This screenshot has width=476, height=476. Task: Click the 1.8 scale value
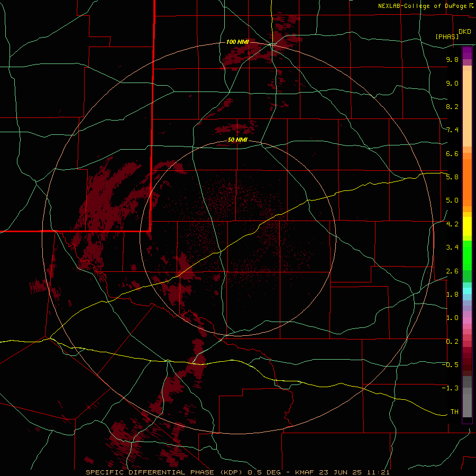click(452, 295)
